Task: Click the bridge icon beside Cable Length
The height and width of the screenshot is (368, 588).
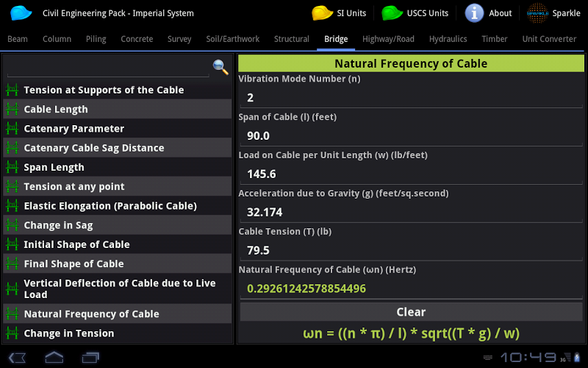Action: point(12,109)
